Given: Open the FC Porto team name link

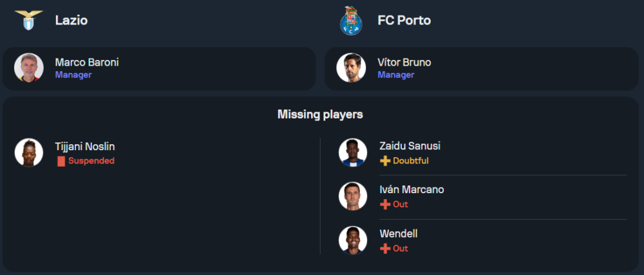Looking at the screenshot, I should pos(404,20).
